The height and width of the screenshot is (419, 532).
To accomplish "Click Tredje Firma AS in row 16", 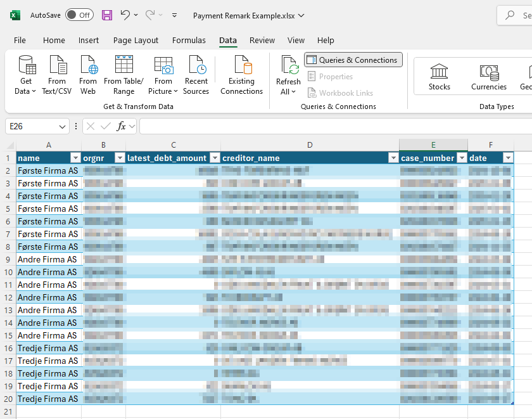I will pyautogui.click(x=48, y=349).
